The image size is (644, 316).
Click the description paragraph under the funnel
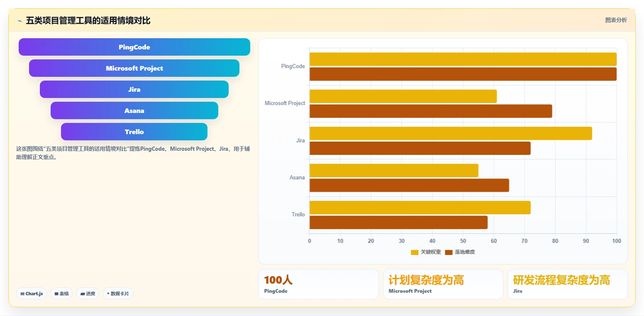click(x=133, y=153)
